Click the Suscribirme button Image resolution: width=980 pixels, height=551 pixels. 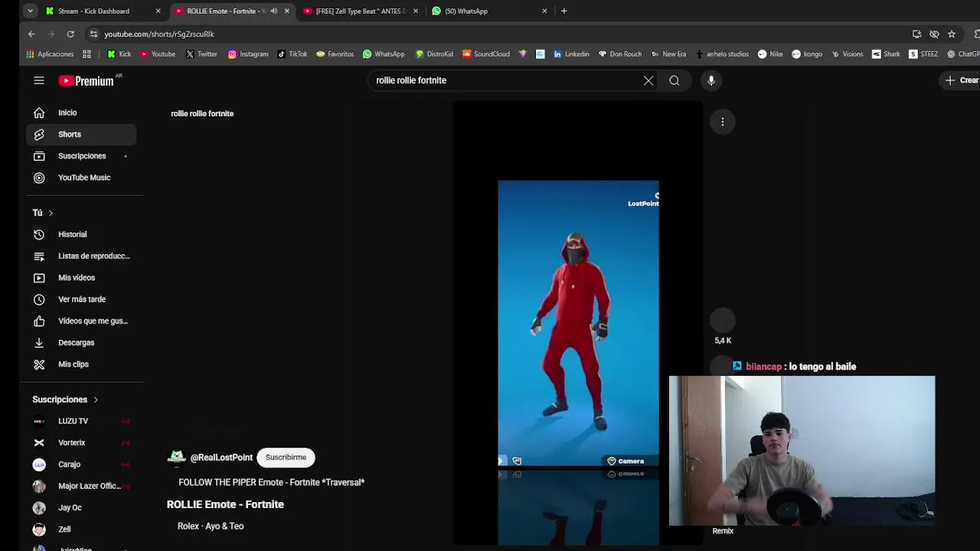pos(286,457)
